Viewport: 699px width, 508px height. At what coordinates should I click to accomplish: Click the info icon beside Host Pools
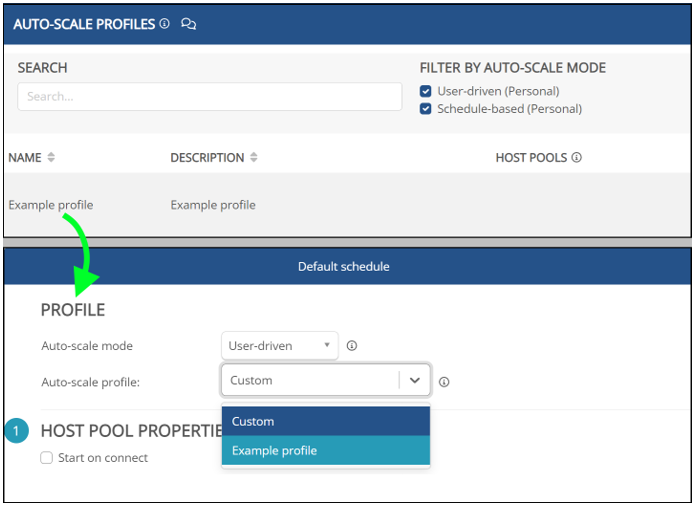tap(576, 157)
